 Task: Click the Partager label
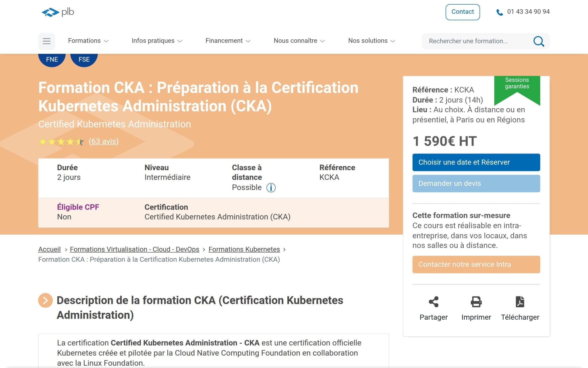pos(434,317)
